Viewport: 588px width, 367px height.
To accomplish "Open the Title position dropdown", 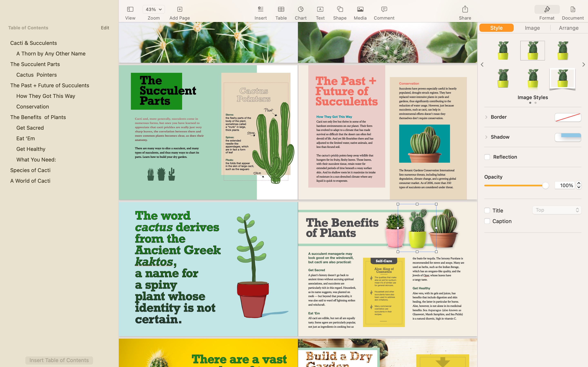I will tap(556, 210).
